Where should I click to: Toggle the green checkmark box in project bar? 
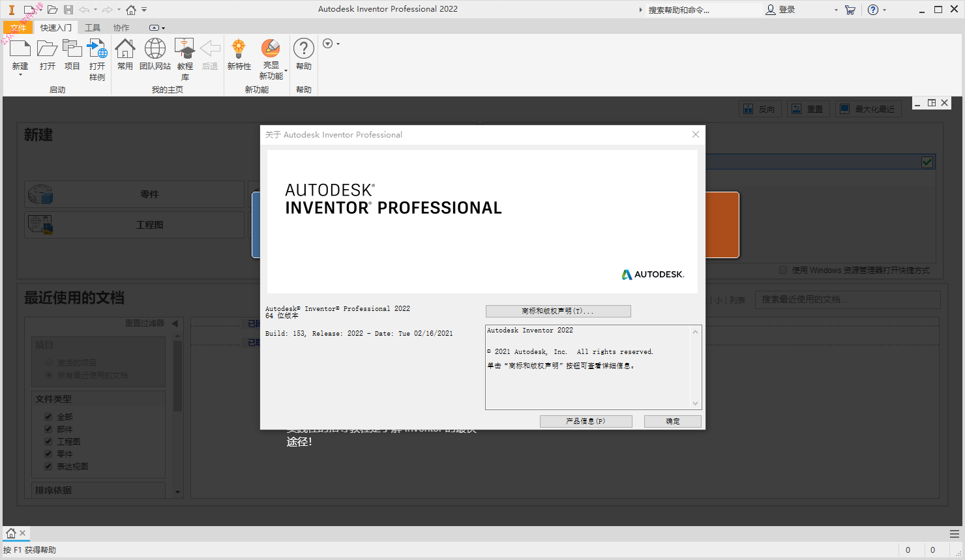(x=927, y=162)
